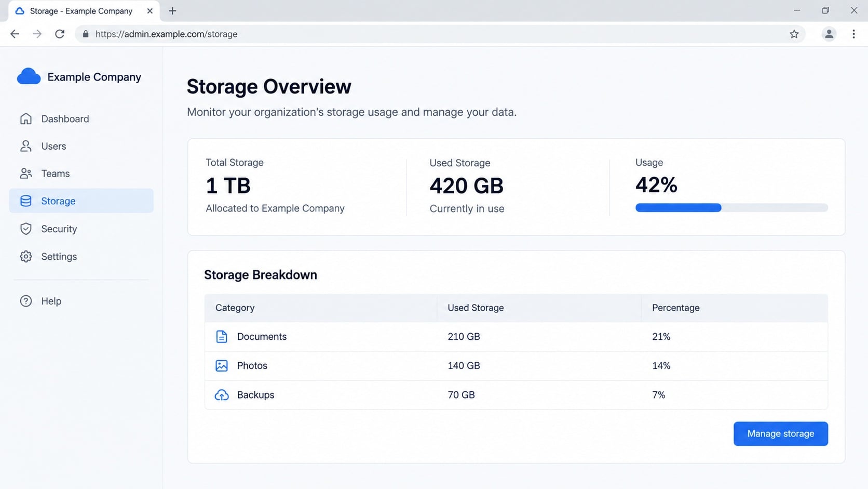
Task: Click the 42% usage progress bar
Action: coord(731,208)
